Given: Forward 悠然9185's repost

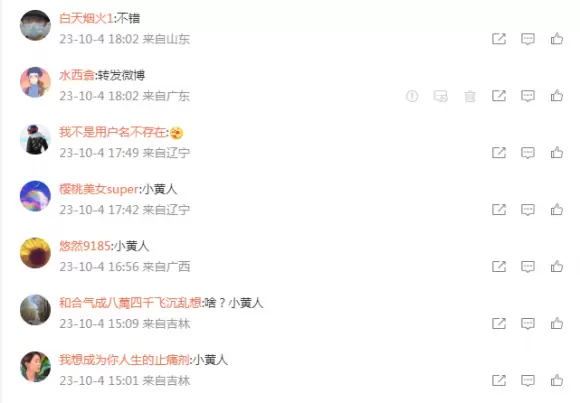Looking at the screenshot, I should tap(499, 267).
